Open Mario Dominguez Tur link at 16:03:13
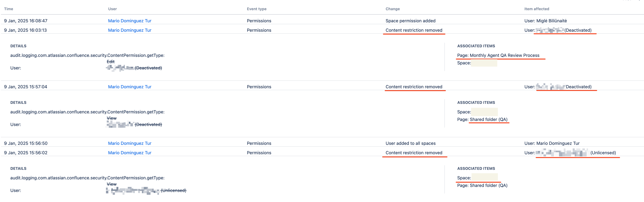Screen dimensions: 644x202 tap(129, 30)
